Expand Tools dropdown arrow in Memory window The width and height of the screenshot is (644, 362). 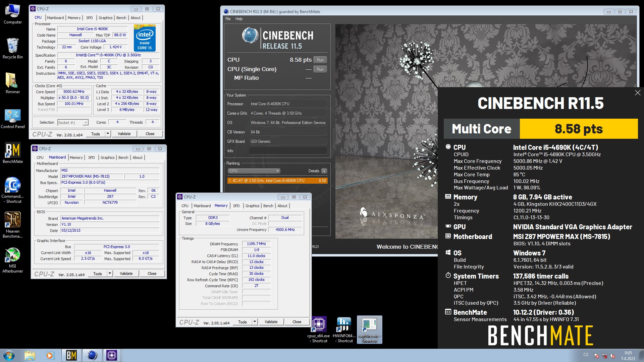pyautogui.click(x=255, y=322)
